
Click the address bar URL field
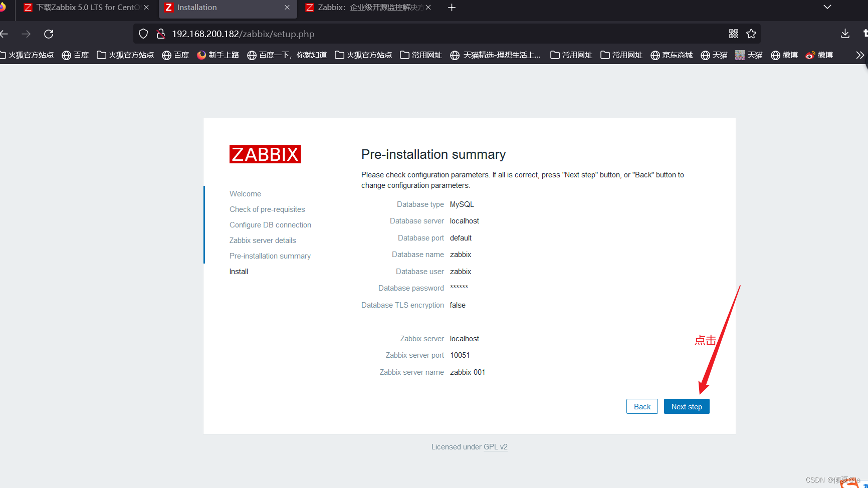[446, 34]
